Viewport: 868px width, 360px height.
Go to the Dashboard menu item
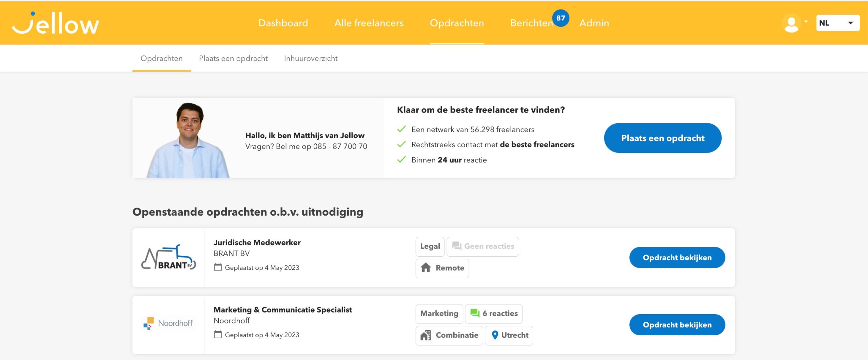[x=283, y=23]
